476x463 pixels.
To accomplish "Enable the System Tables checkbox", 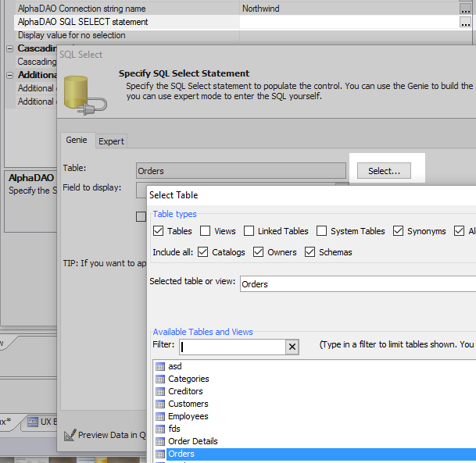I will tap(321, 231).
